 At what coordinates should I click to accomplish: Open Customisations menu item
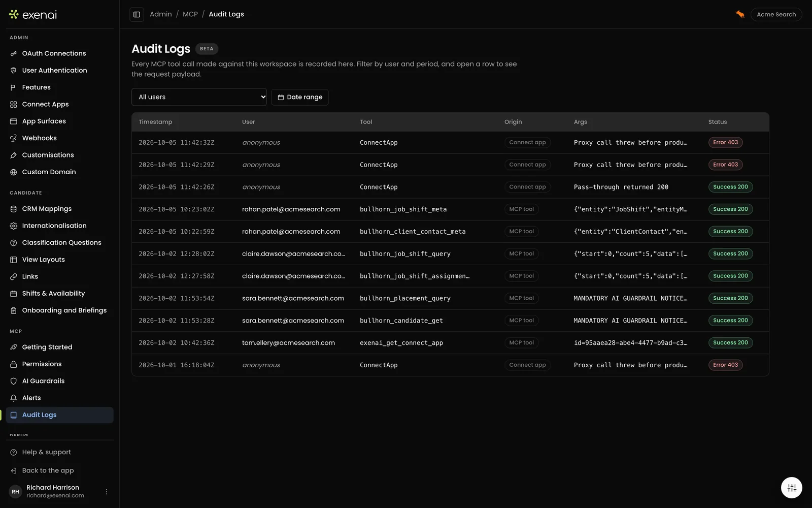[60, 155]
